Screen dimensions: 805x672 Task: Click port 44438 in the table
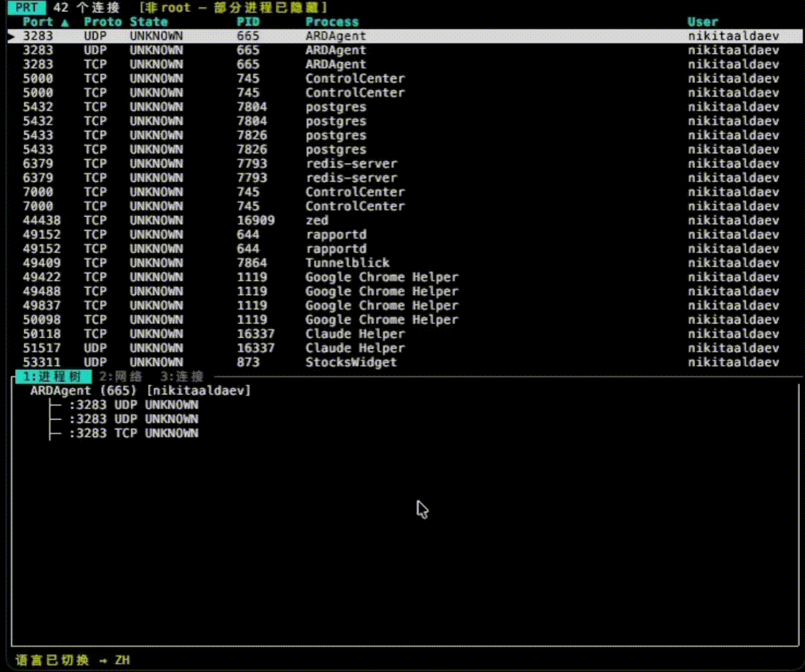click(42, 220)
